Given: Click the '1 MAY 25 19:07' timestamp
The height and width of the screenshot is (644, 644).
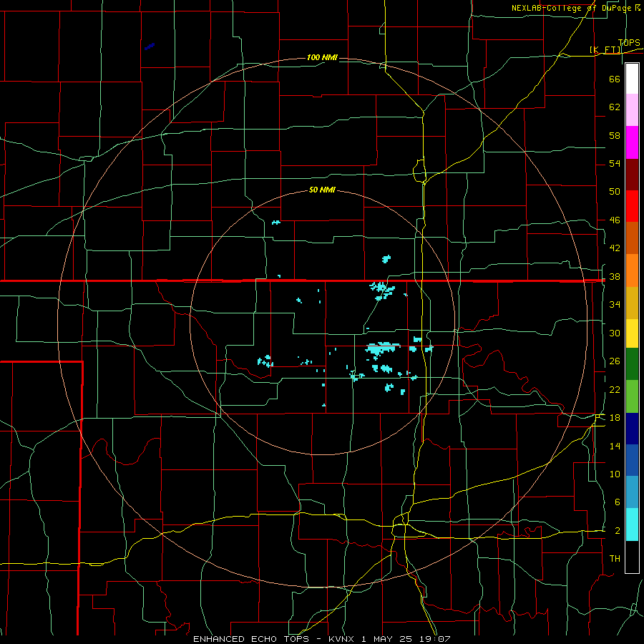Looking at the screenshot, I should 406,639.
